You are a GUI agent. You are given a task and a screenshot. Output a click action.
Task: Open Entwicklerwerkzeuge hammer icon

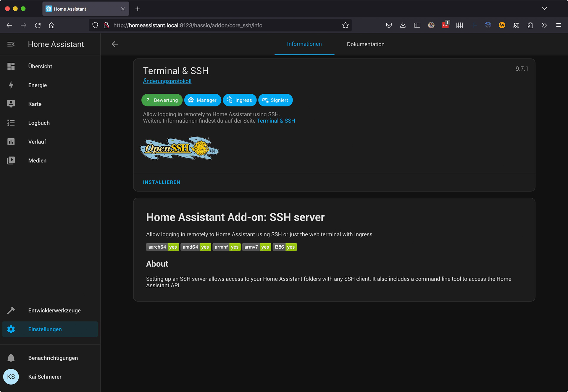pos(11,310)
